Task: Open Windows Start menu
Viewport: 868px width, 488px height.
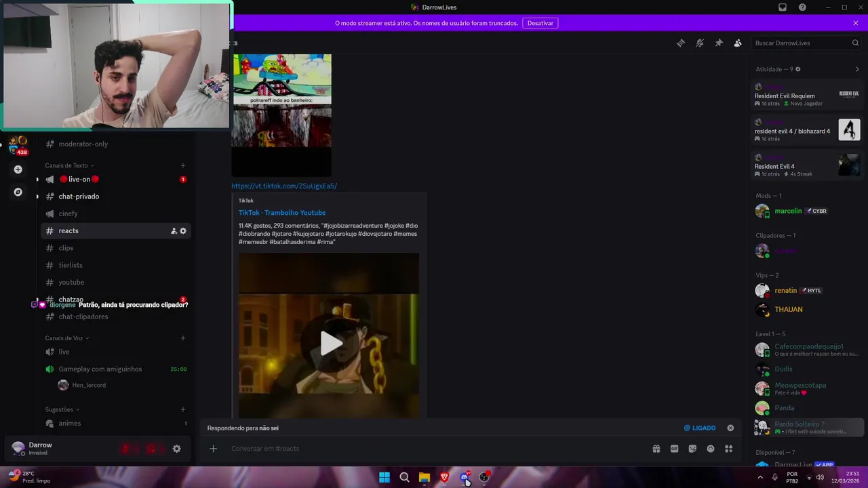Action: 384,477
